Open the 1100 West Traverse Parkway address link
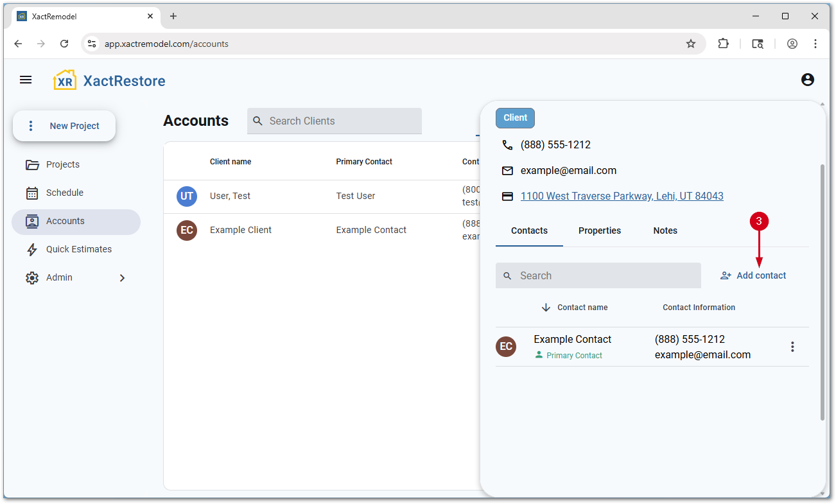 click(x=622, y=196)
